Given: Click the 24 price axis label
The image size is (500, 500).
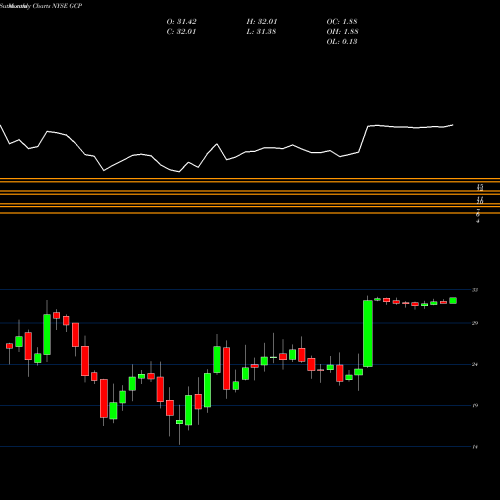Looking at the screenshot, I should pyautogui.click(x=475, y=364).
